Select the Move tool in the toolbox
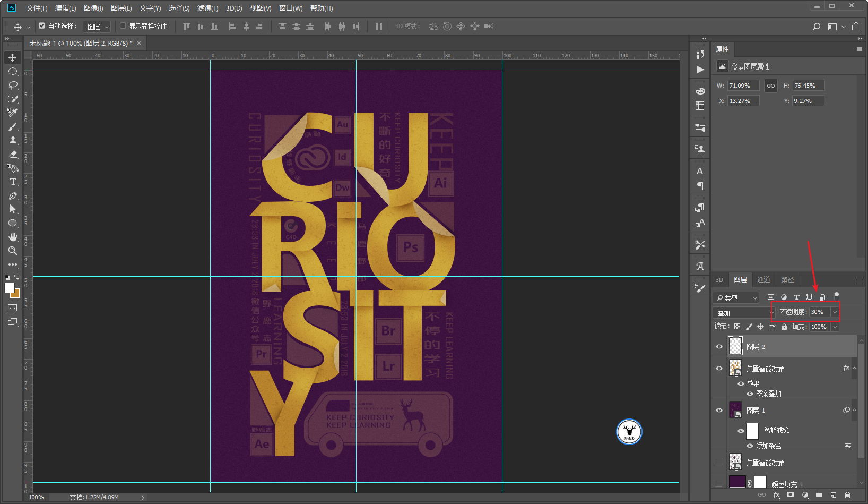 click(x=13, y=57)
